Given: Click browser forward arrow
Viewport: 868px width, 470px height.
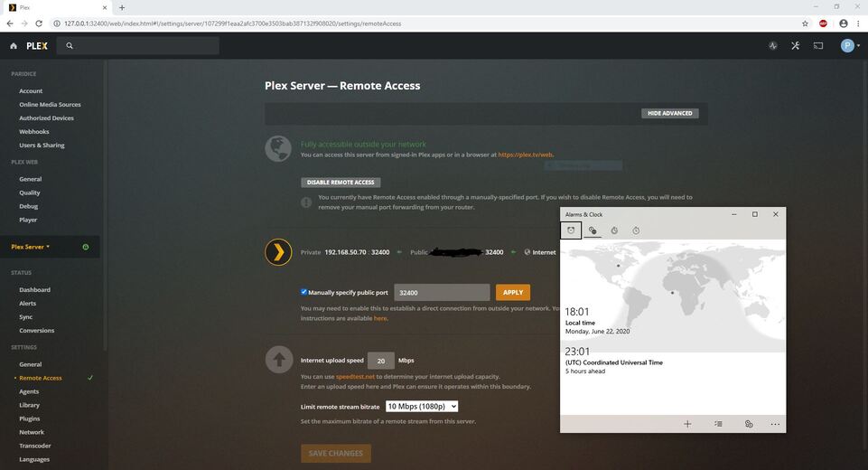Looking at the screenshot, I should tap(24, 23).
